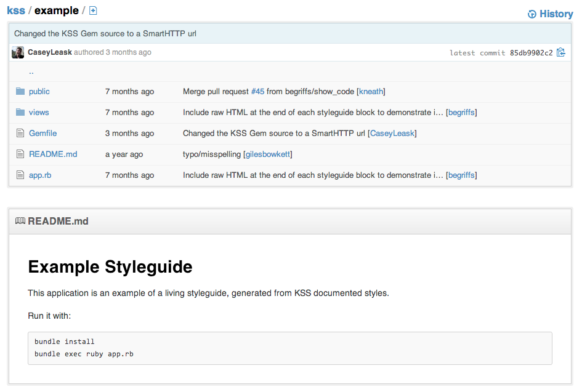Open the Gemfile file
The width and height of the screenshot is (582, 392).
[x=42, y=134]
